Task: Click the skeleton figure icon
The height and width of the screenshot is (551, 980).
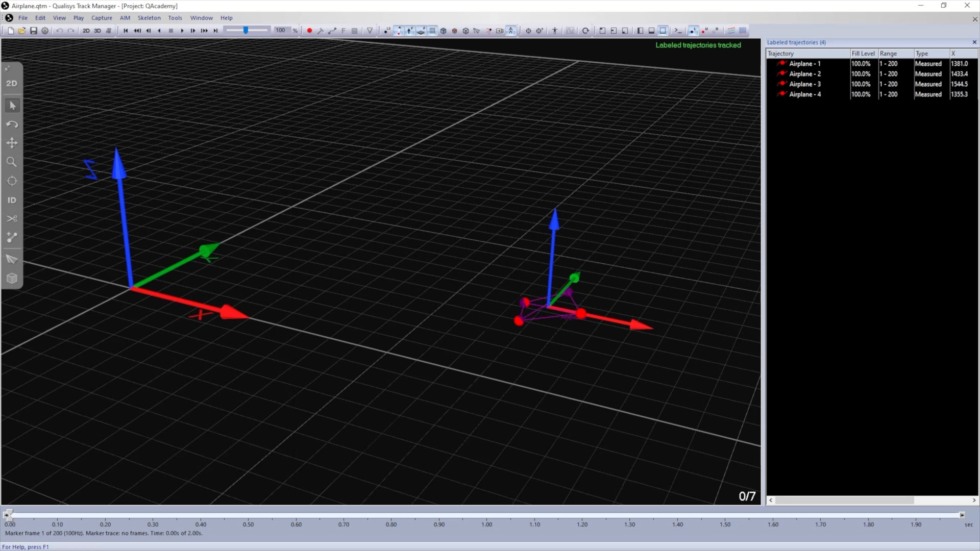Action: coord(555,31)
